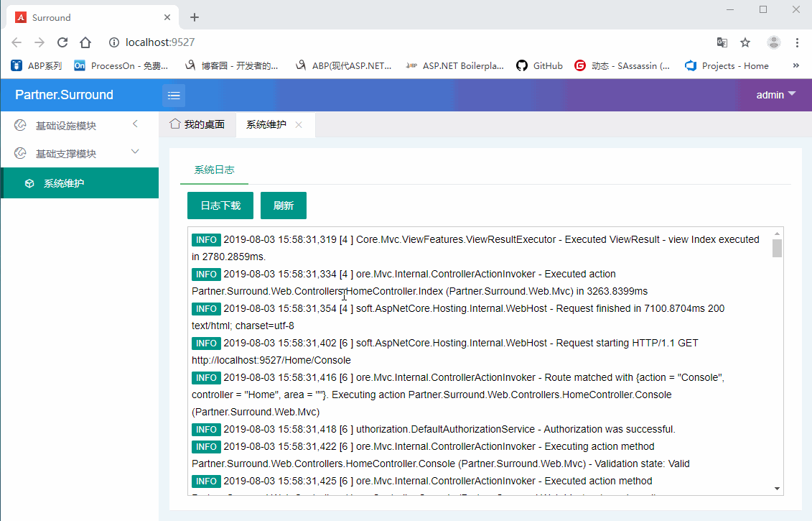The width and height of the screenshot is (812, 521).
Task: Open the 动态 - SAssassin bookmark
Action: point(622,66)
